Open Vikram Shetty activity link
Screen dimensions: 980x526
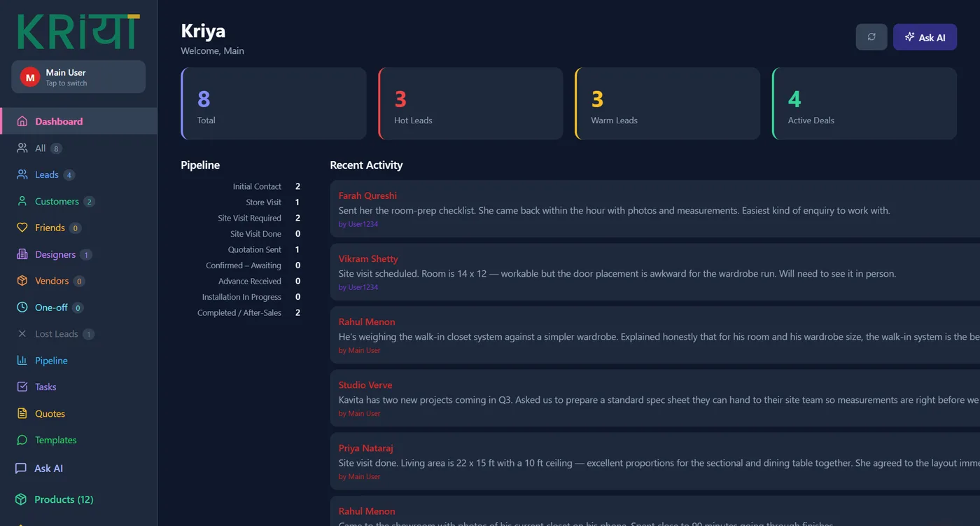pyautogui.click(x=368, y=258)
